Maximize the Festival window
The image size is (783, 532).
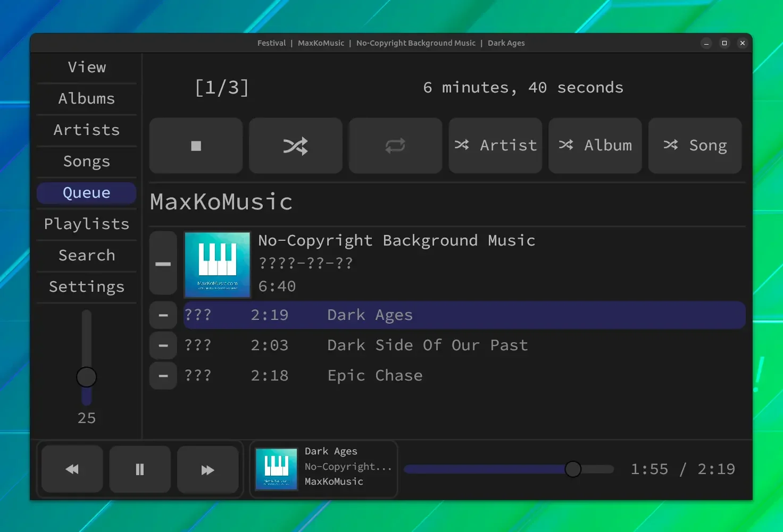tap(724, 43)
